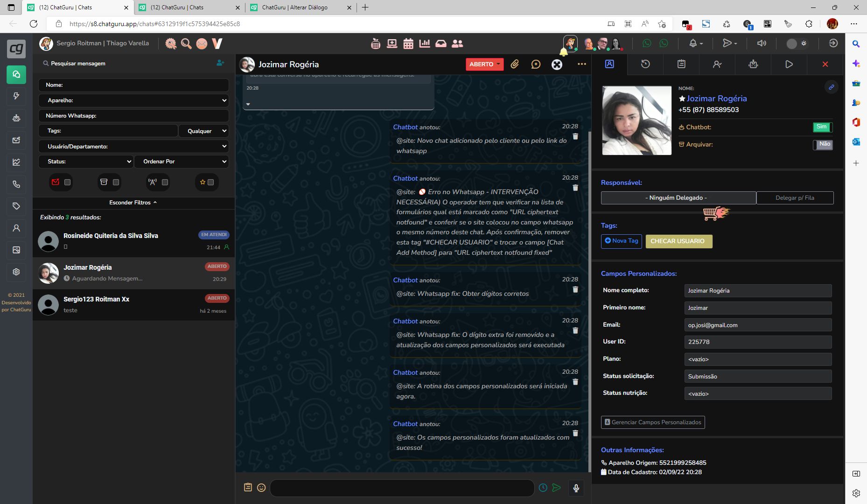Click the bar chart reports icon
Image resolution: width=867 pixels, height=504 pixels.
click(425, 43)
